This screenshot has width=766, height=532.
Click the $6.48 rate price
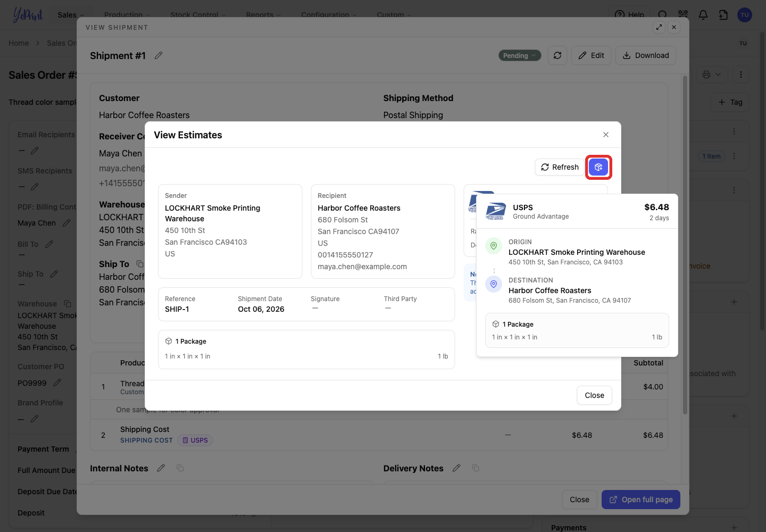tap(656, 207)
